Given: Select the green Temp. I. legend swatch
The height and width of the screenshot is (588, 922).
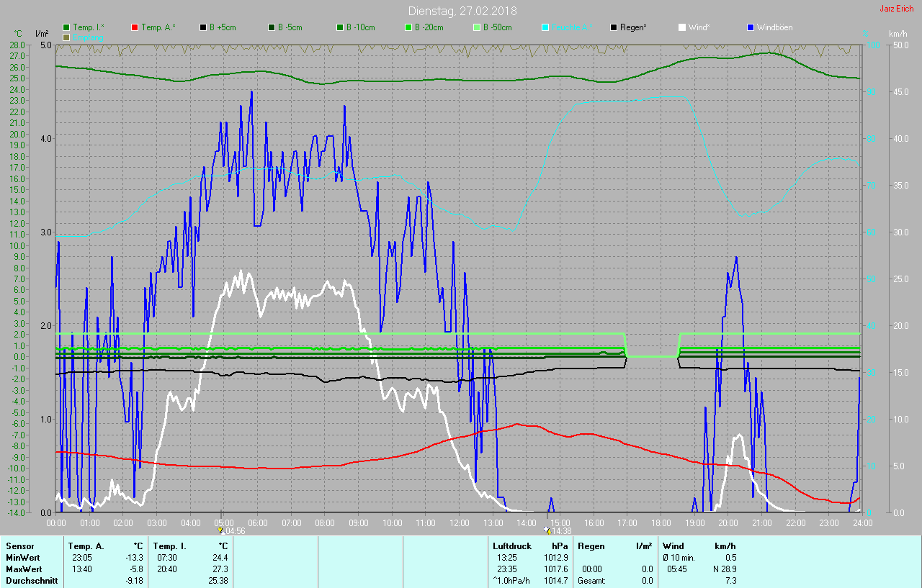Looking at the screenshot, I should [66, 27].
